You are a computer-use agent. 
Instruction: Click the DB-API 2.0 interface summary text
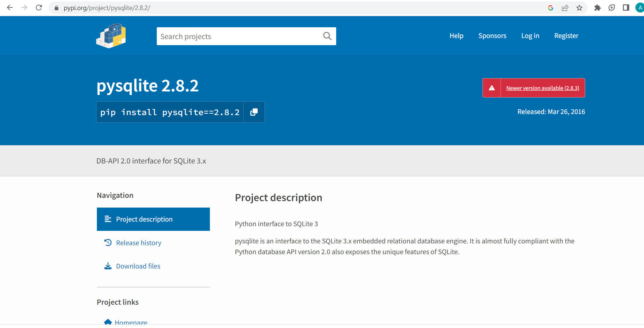click(x=151, y=161)
